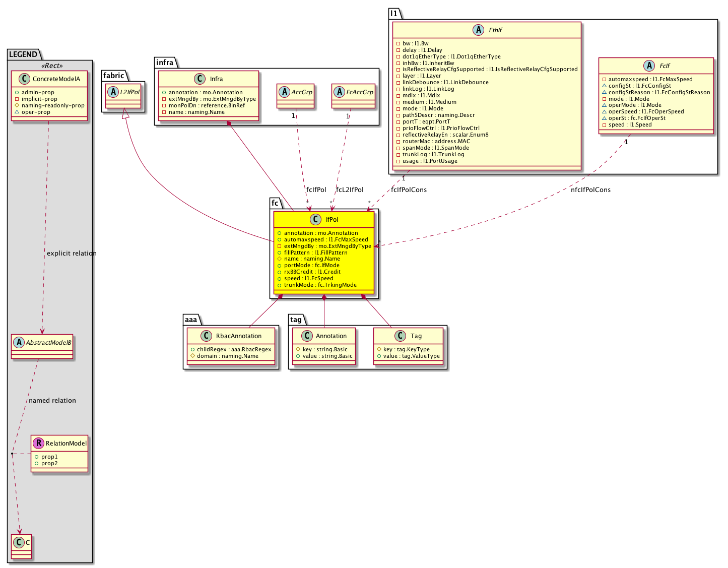The height and width of the screenshot is (568, 728).
Task: Select the LEGEND package tab
Action: (x=23, y=54)
